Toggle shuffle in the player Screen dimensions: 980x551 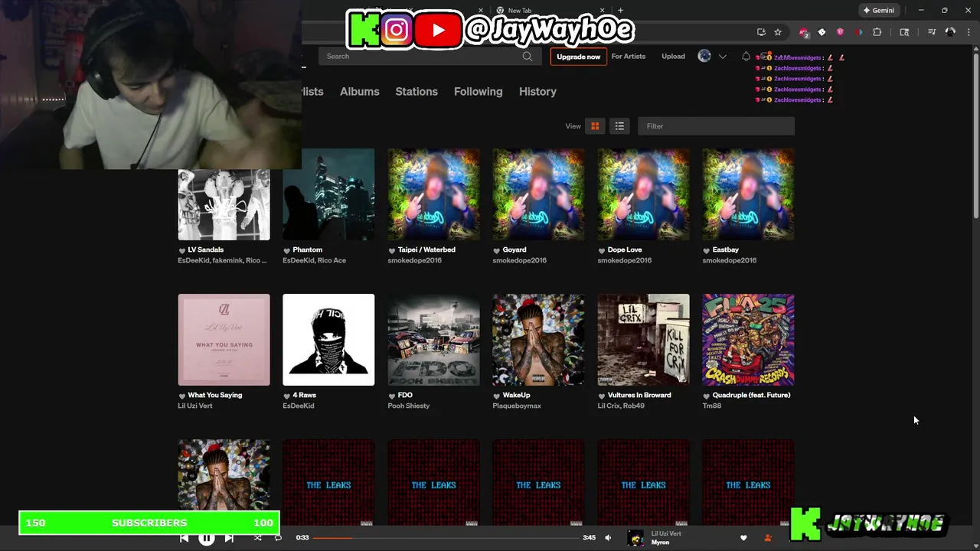coord(257,538)
